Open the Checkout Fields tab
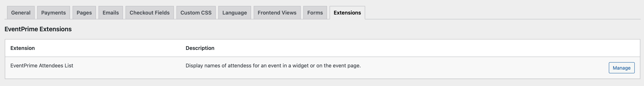Image resolution: width=644 pixels, height=86 pixels. [x=149, y=13]
